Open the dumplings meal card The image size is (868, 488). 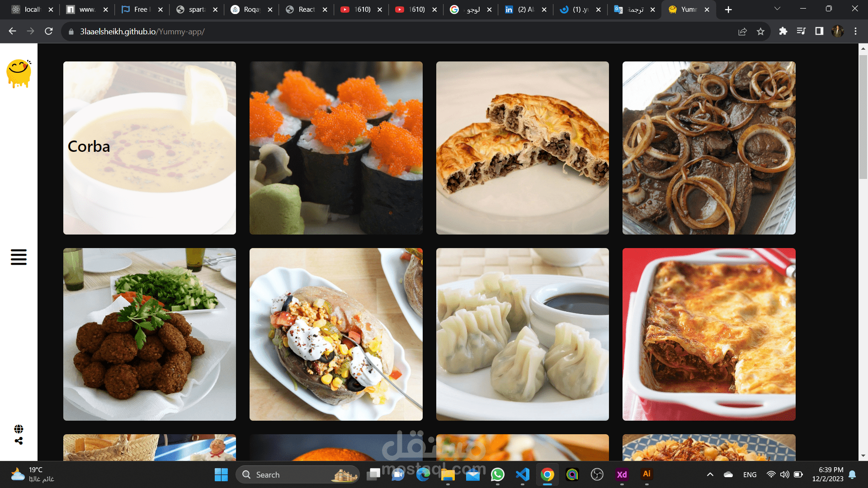pyautogui.click(x=523, y=334)
